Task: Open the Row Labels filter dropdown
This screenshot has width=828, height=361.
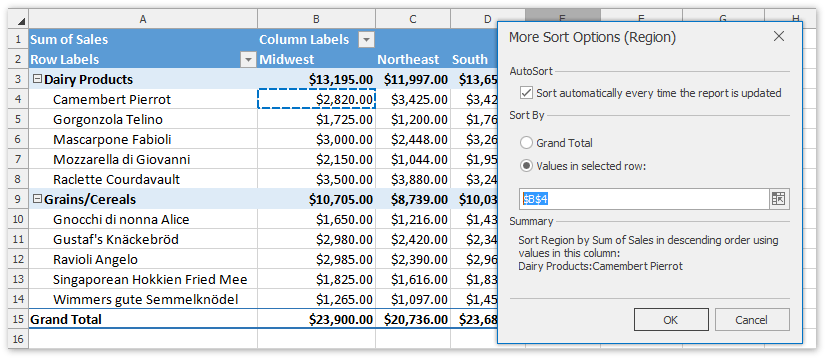Action: [248, 60]
